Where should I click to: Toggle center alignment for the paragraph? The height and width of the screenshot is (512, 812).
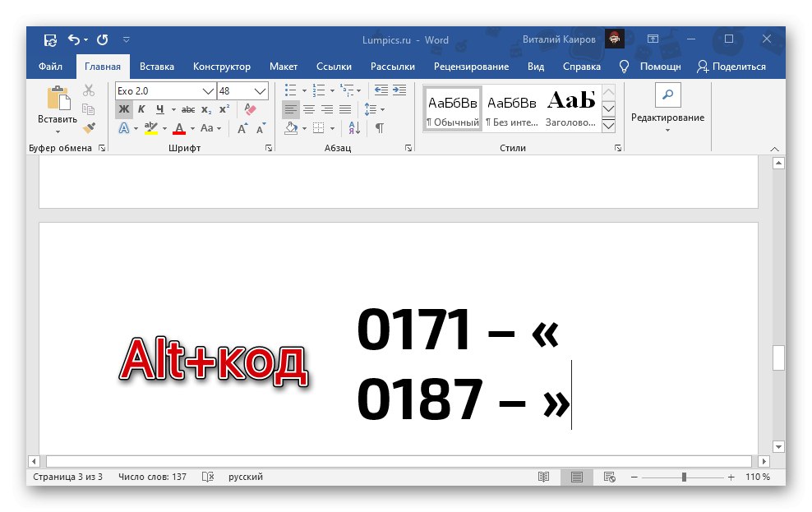308,108
